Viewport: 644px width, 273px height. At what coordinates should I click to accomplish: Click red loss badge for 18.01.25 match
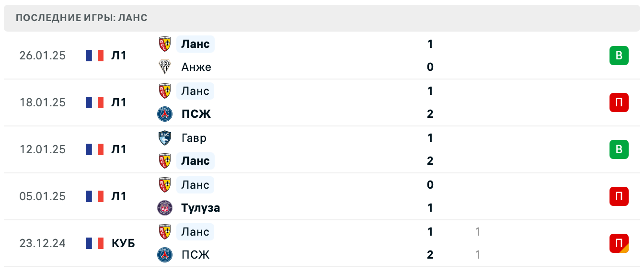click(619, 102)
